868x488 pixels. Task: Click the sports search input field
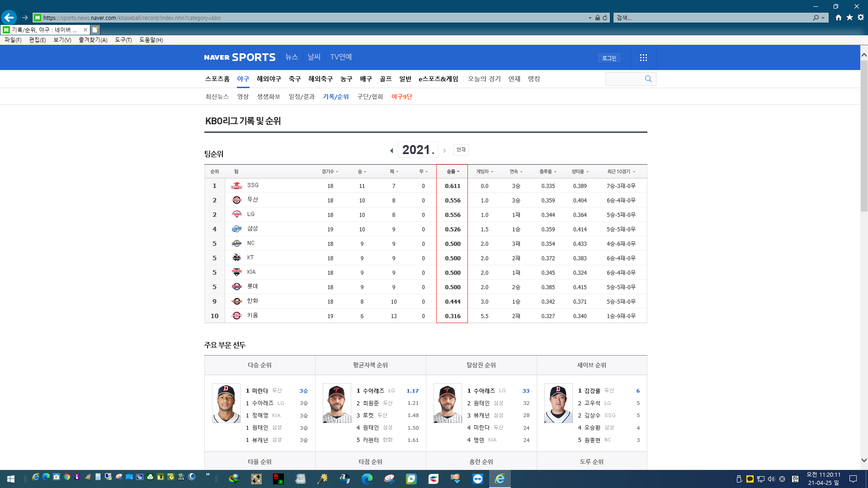[x=624, y=79]
